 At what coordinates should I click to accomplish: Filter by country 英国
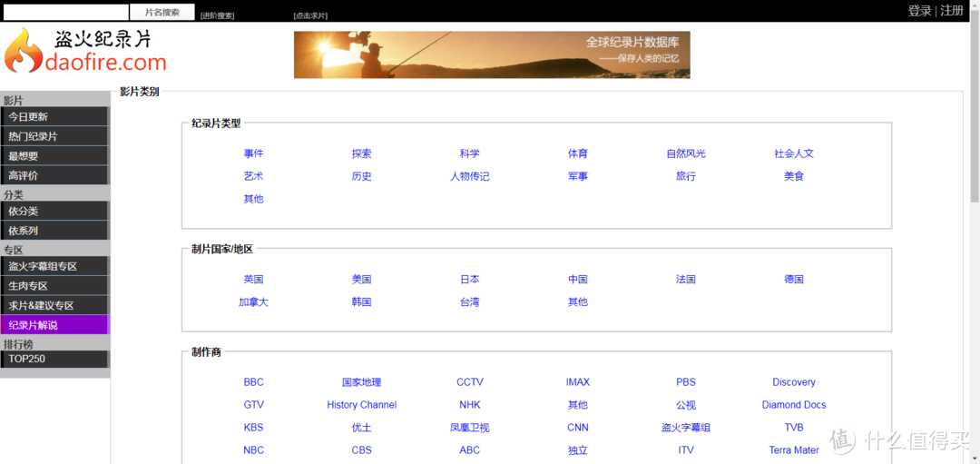click(254, 280)
